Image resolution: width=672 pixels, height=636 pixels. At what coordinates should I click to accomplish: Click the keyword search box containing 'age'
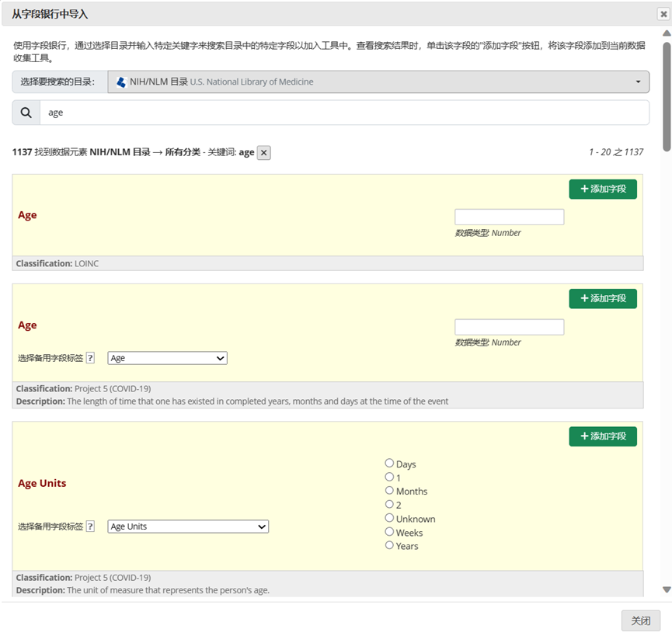pos(345,113)
